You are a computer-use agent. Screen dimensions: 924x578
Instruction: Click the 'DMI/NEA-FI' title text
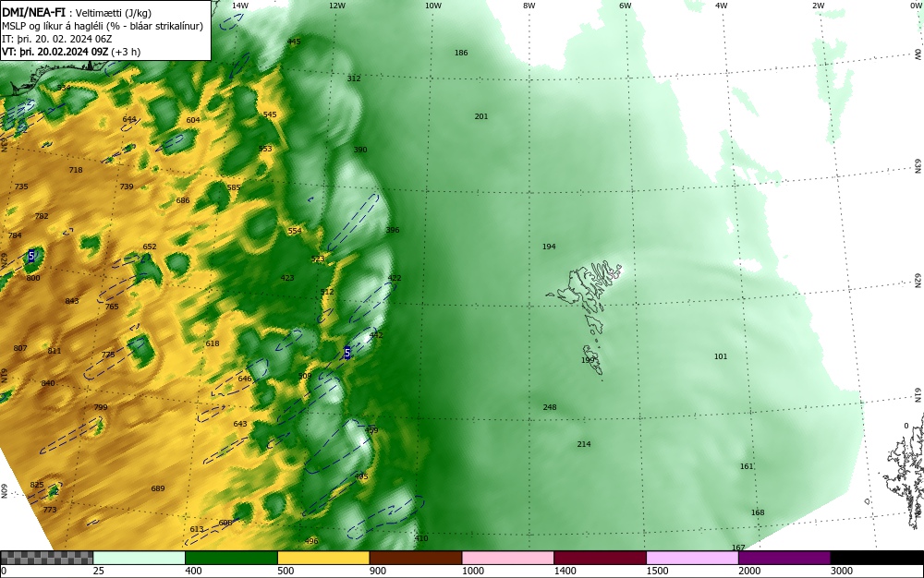[33, 11]
